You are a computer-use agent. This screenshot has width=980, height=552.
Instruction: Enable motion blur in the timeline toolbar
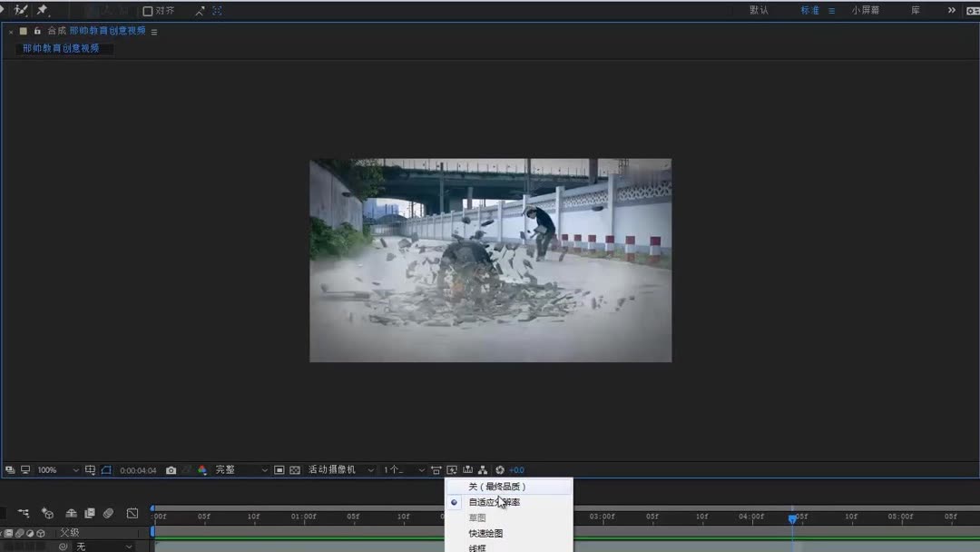coord(110,514)
